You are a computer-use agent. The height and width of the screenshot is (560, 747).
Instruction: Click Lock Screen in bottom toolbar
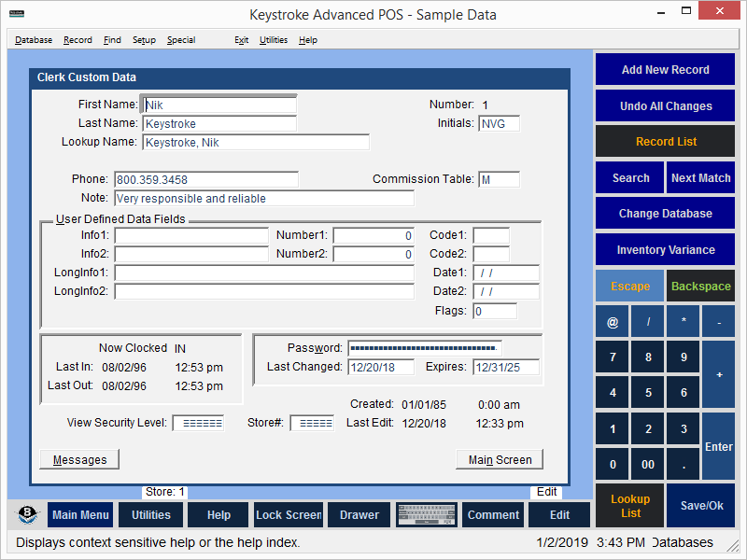289,515
